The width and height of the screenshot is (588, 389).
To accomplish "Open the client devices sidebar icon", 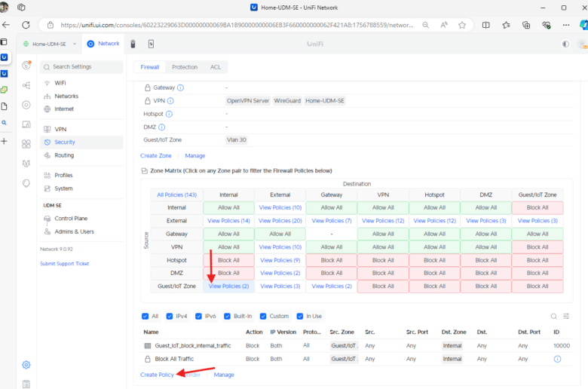I will click(26, 124).
